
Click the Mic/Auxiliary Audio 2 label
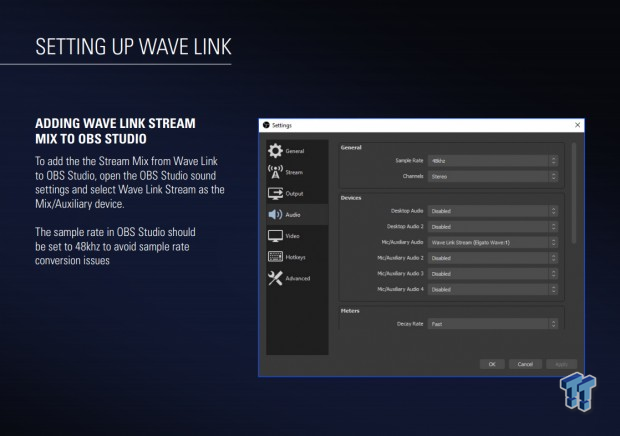pyautogui.click(x=400, y=258)
